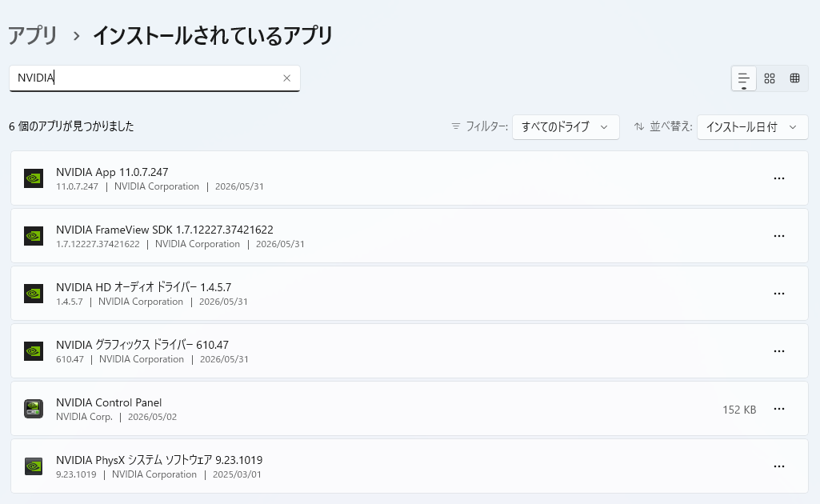Switch to table view layout
820x504 pixels.
coord(795,78)
